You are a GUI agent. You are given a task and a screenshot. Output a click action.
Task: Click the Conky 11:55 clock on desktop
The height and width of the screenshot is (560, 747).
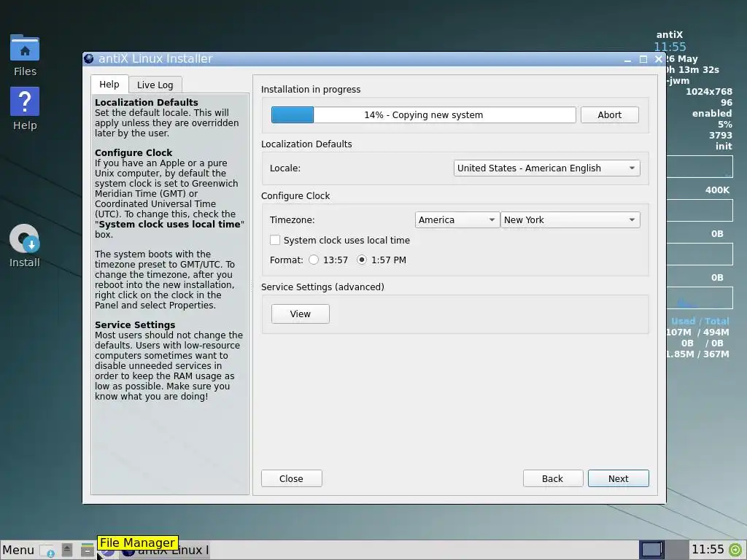[670, 47]
